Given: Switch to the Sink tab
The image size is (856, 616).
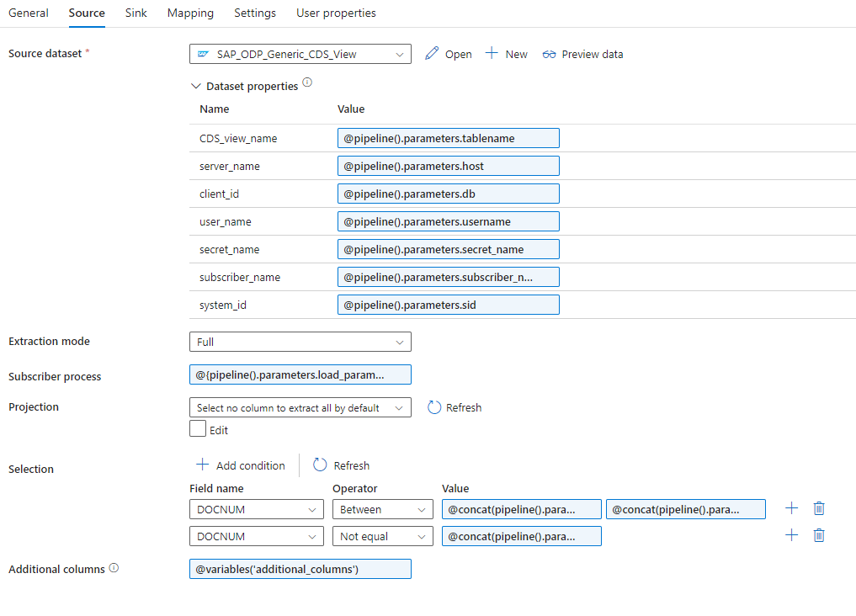Looking at the screenshot, I should (136, 13).
